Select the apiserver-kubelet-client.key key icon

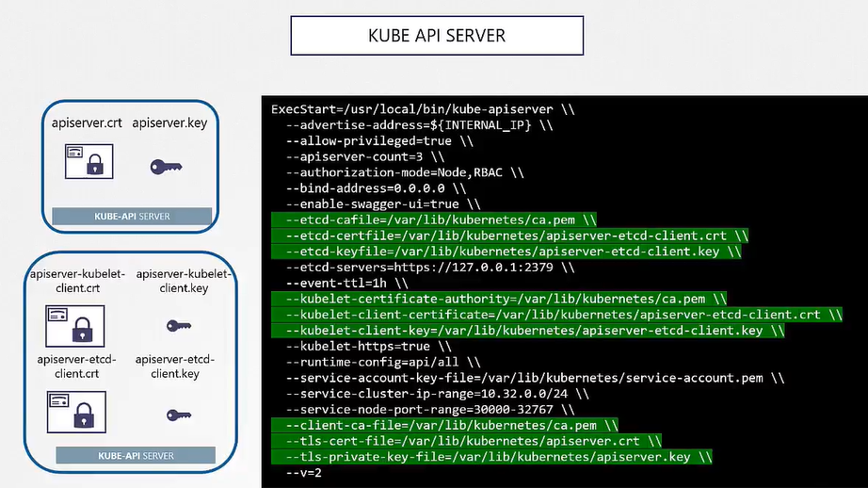click(178, 326)
